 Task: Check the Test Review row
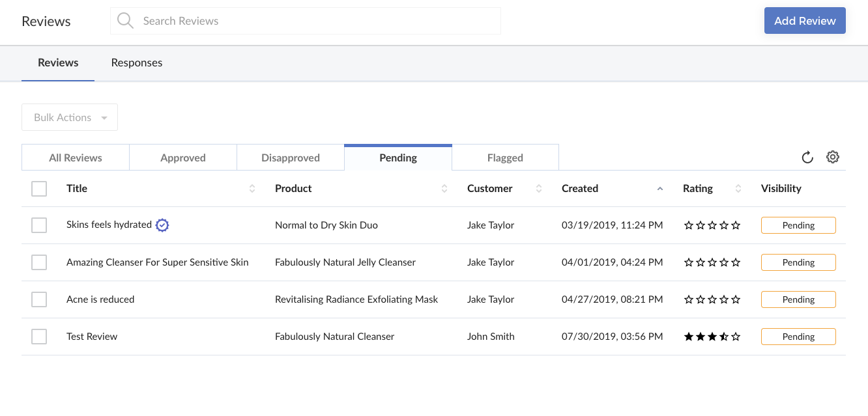39,337
